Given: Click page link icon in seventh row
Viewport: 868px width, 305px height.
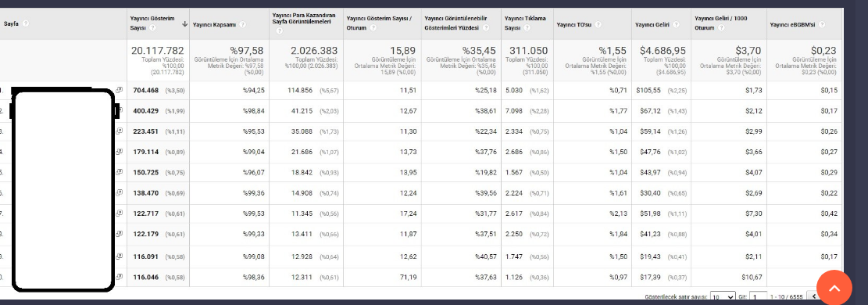Looking at the screenshot, I should [x=119, y=213].
